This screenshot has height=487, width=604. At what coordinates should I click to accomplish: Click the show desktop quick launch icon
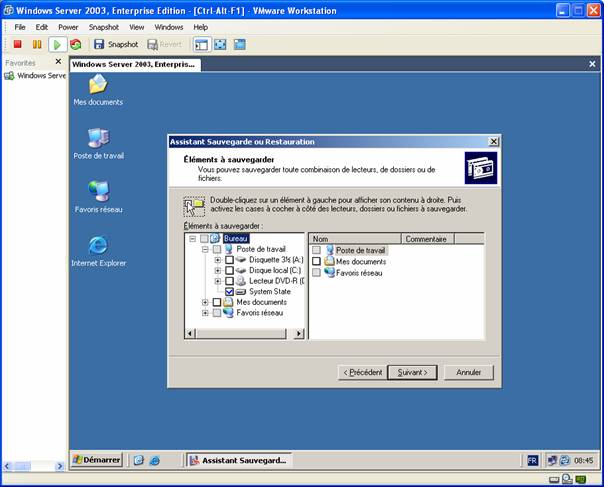139,460
